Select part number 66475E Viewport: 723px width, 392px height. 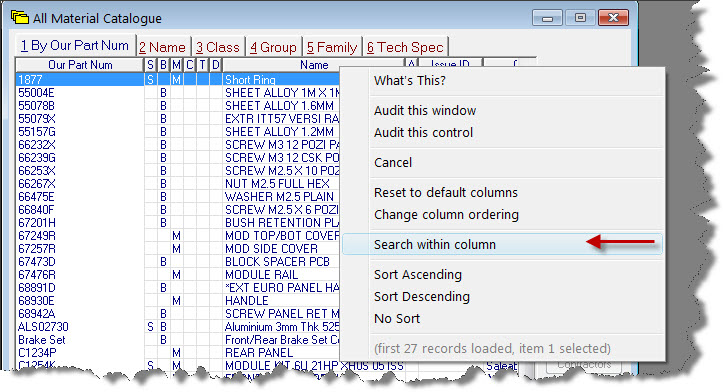36,196
